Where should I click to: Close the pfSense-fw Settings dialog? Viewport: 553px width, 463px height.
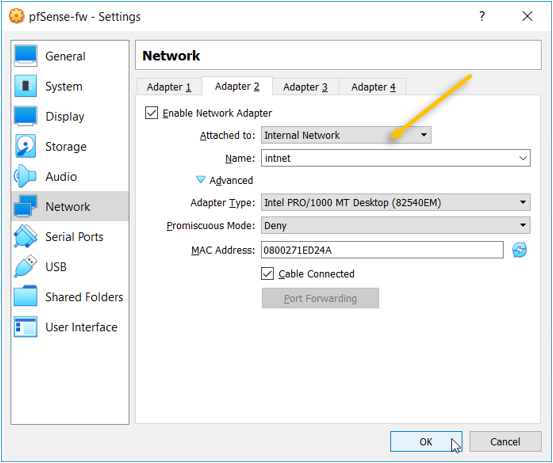pos(527,16)
